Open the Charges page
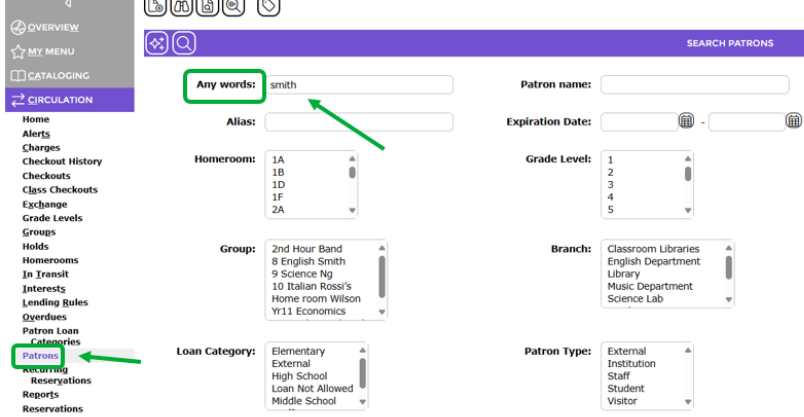Screen dimensions: 804x417 point(41,148)
